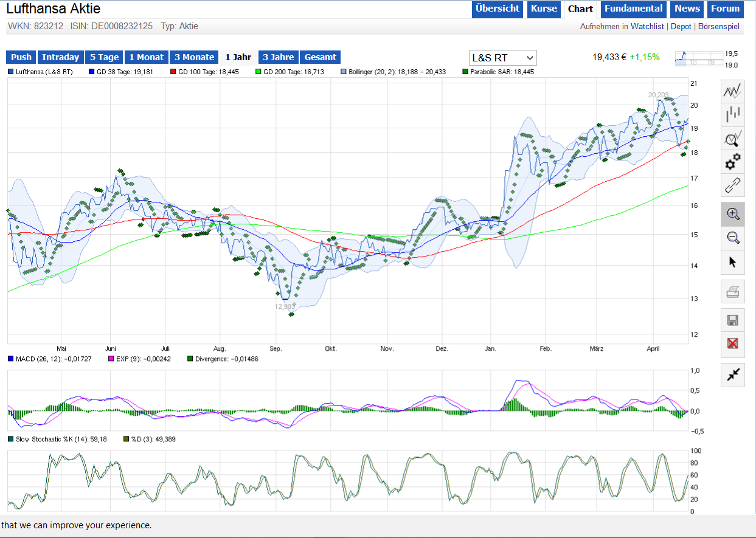Activate the zoom in magnifier tool
This screenshot has width=756, height=538.
(732, 214)
